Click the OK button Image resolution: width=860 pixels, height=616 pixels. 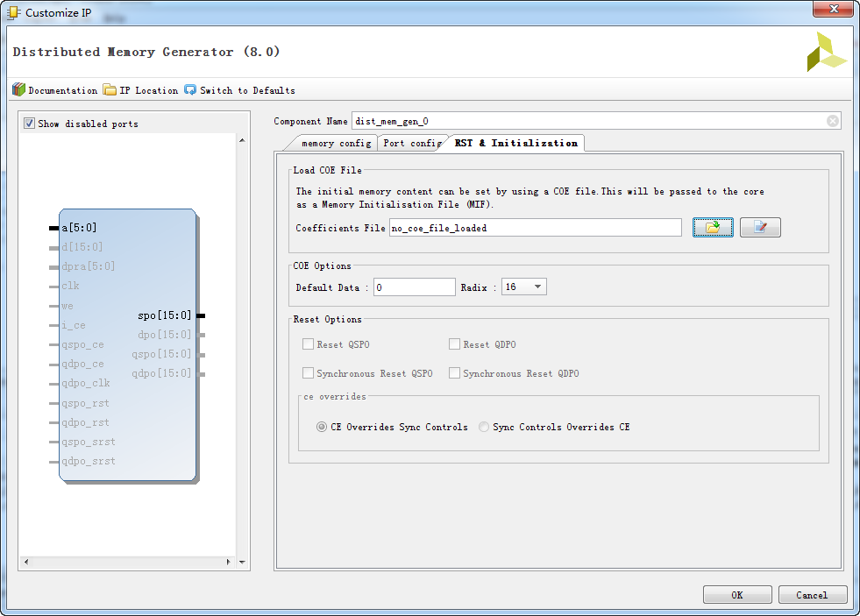736,595
